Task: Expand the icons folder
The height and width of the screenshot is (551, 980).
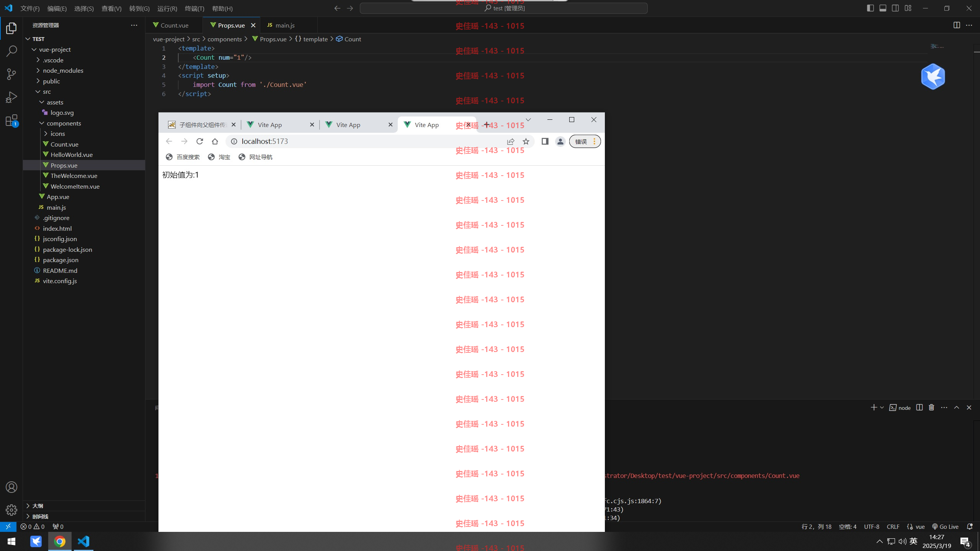Action: pos(46,134)
